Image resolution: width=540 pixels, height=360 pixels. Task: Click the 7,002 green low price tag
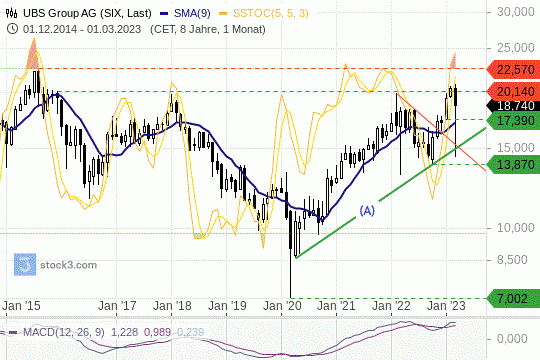[x=513, y=298]
